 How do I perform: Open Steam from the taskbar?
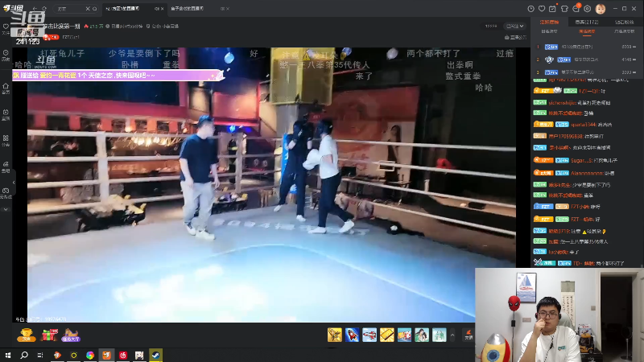tap(155, 355)
